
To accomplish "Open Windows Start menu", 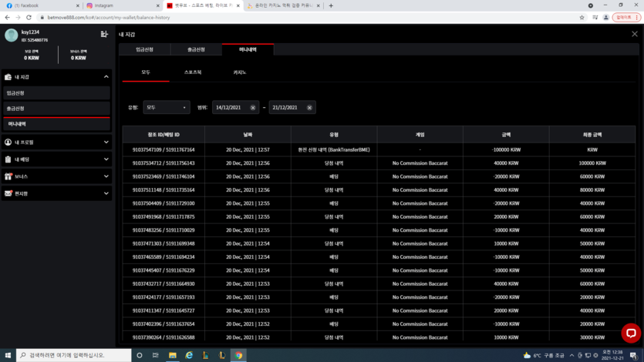I will pos(8,355).
